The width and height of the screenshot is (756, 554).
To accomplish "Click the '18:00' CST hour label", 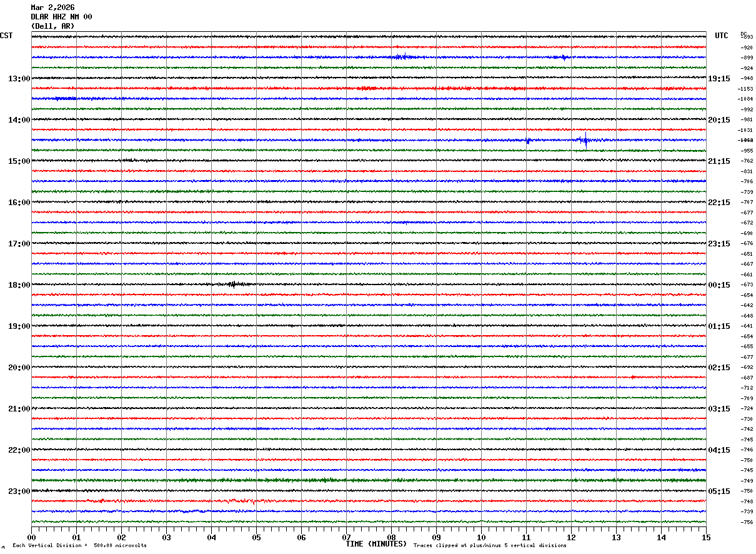I will point(19,285).
